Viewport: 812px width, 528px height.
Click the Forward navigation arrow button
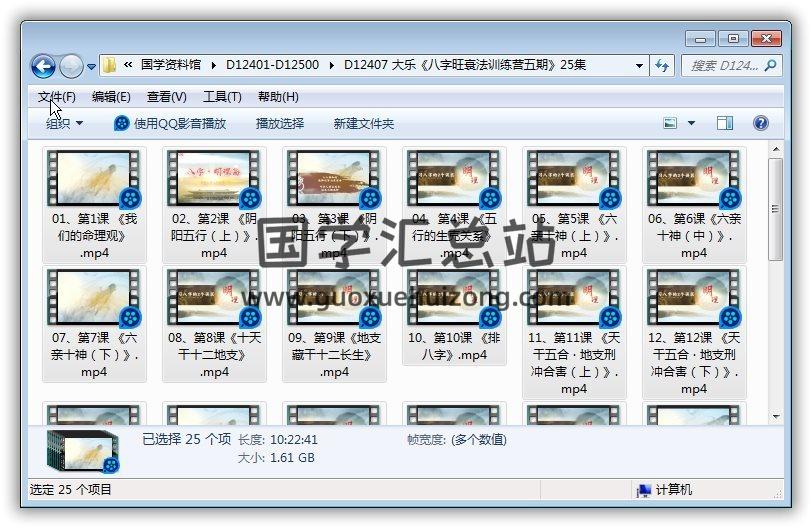[71, 66]
